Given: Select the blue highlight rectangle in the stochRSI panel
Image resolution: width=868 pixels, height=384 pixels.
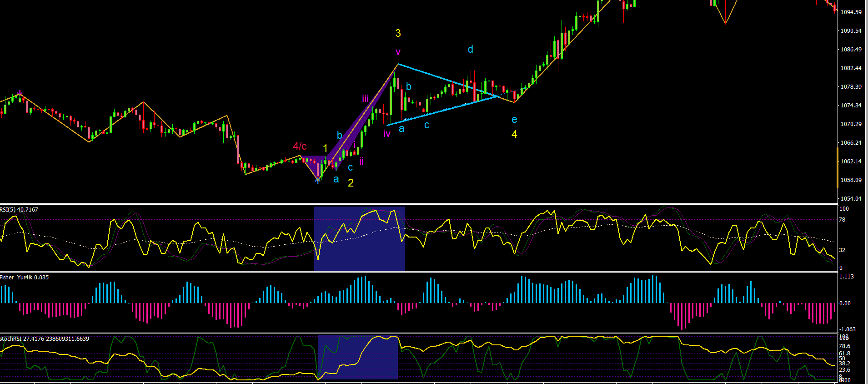Looking at the screenshot, I should (x=358, y=357).
